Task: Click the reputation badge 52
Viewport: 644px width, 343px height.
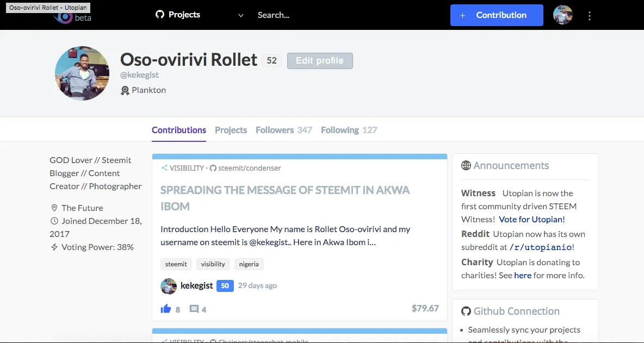Action: pyautogui.click(x=271, y=60)
